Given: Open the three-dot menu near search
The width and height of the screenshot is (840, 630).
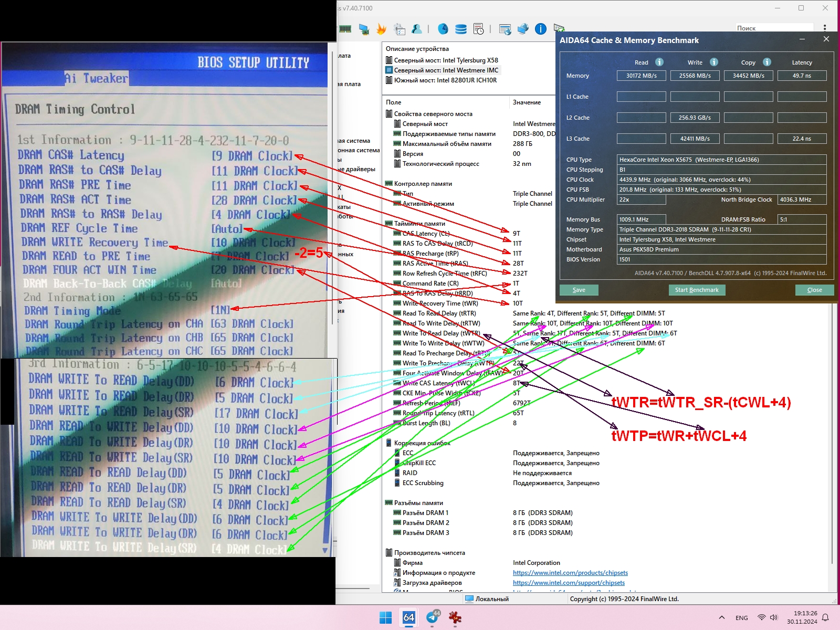Looking at the screenshot, I should 825,28.
